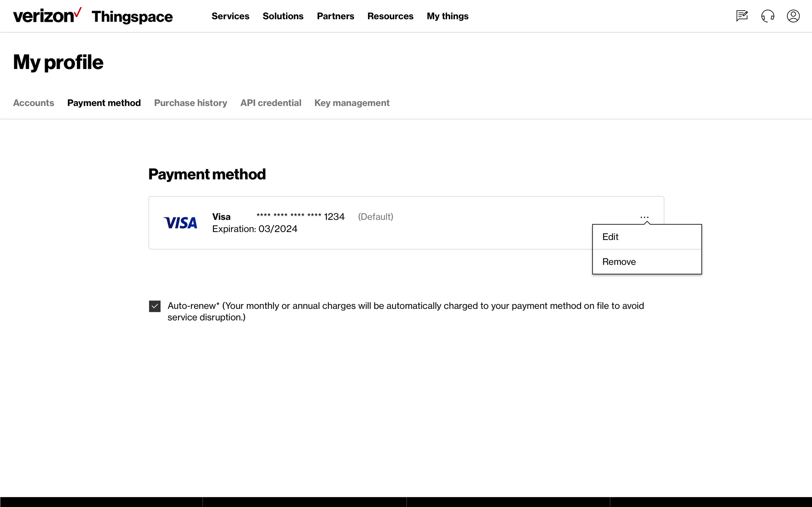Switch to the Purchase history tab
This screenshot has height=507, width=812.
(191, 103)
